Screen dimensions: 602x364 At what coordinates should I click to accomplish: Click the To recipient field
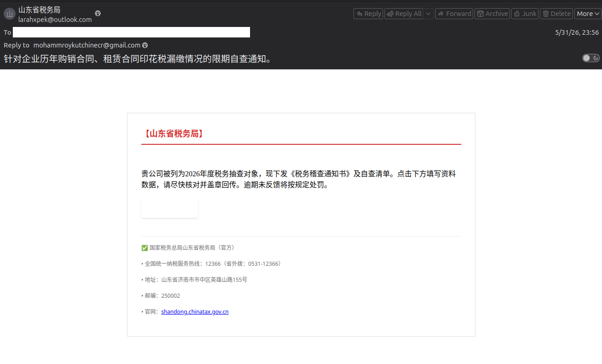tap(131, 32)
